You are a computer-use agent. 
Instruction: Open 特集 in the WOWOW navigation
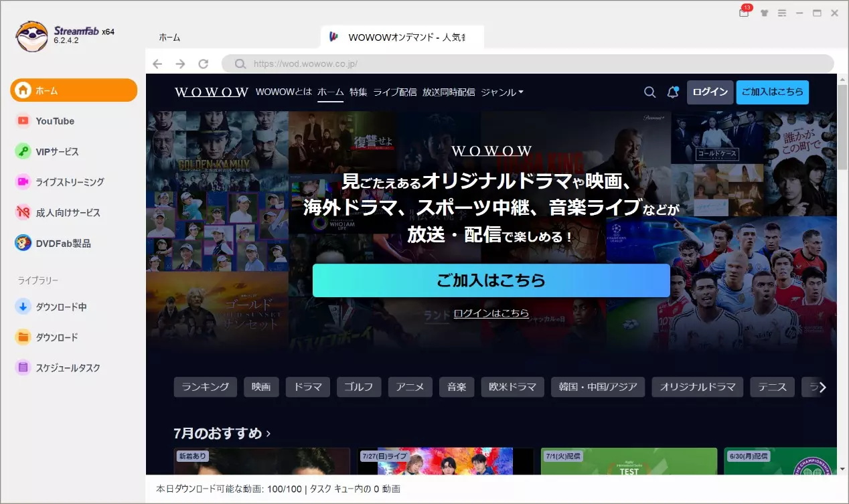(358, 92)
